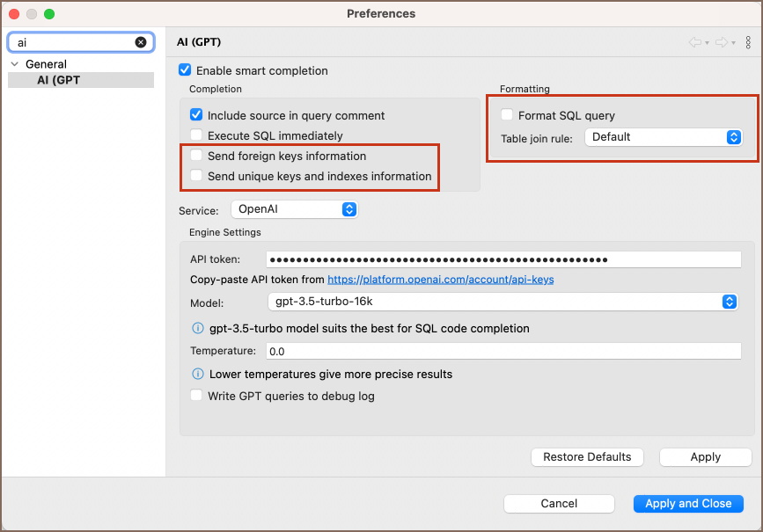
Task: Click info icon beside gpt-3.5-turbo model hint
Action: coord(198,328)
